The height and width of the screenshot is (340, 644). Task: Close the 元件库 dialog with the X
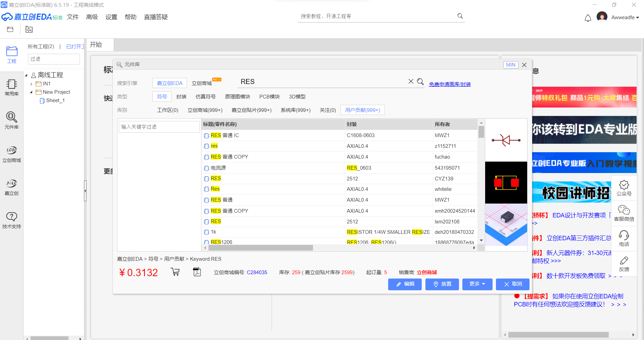[x=524, y=65]
